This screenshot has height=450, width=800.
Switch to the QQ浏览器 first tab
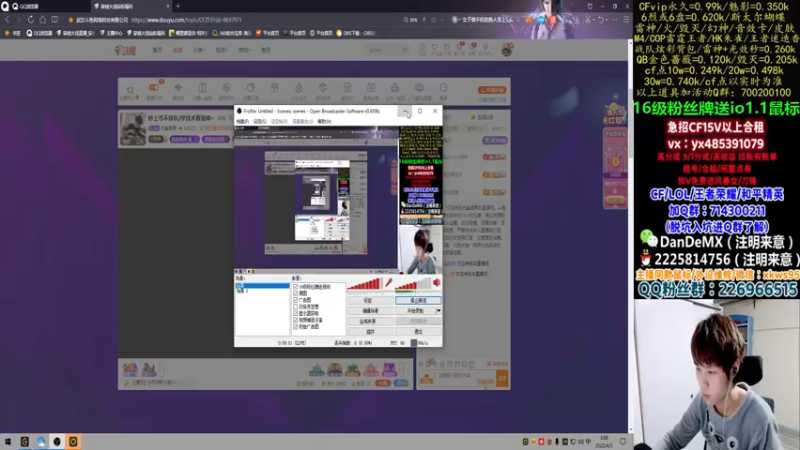click(x=45, y=6)
